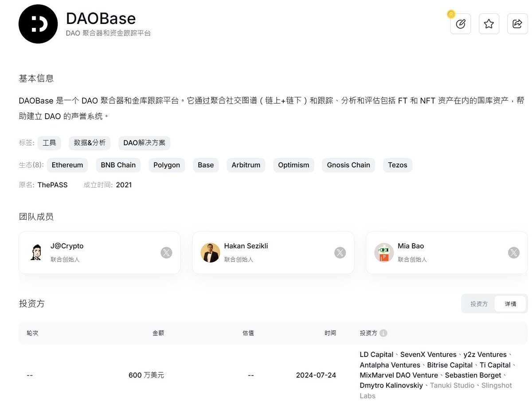Click the 团队成员 section heading
Screen dimensions: 532x403
(x=36, y=217)
